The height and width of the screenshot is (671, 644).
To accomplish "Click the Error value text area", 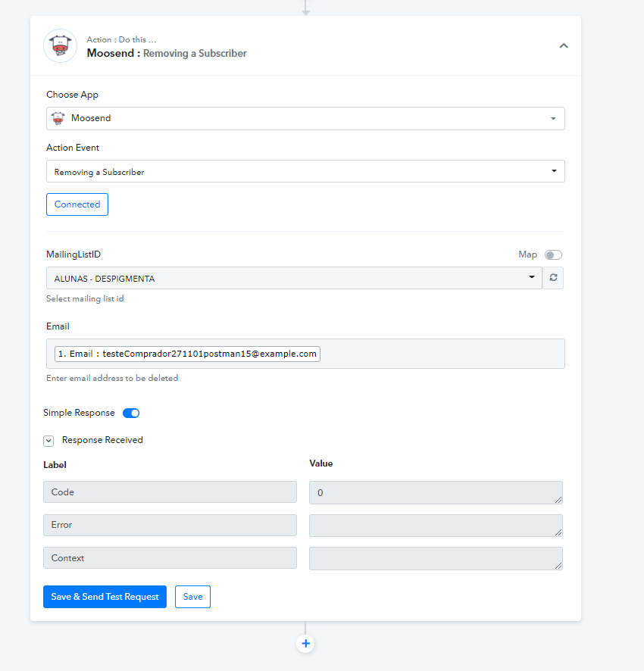I will 436,526.
